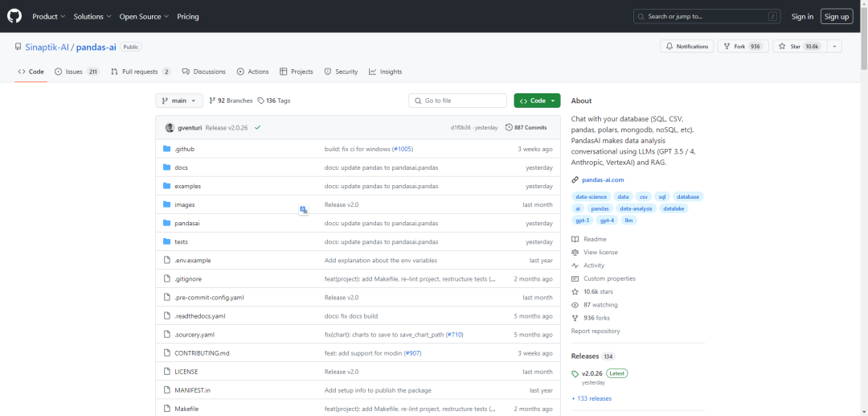The height and width of the screenshot is (416, 868).
Task: Click the Pricing link
Action: click(x=187, y=17)
